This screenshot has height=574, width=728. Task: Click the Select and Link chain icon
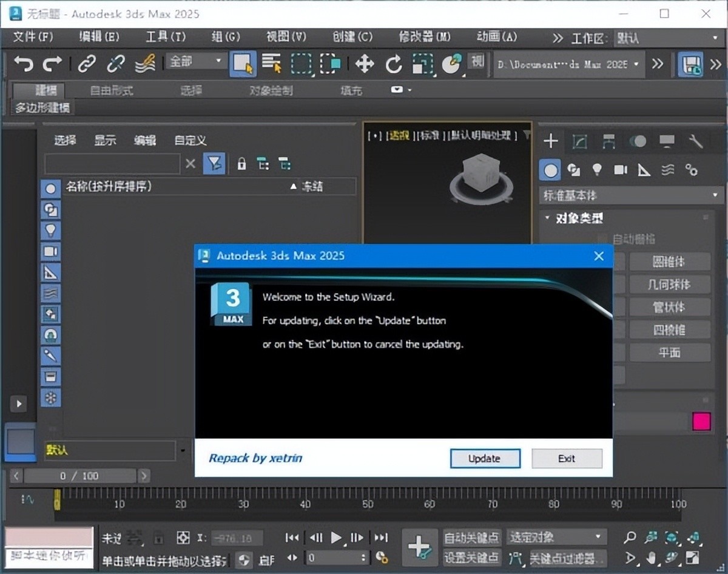coord(87,63)
